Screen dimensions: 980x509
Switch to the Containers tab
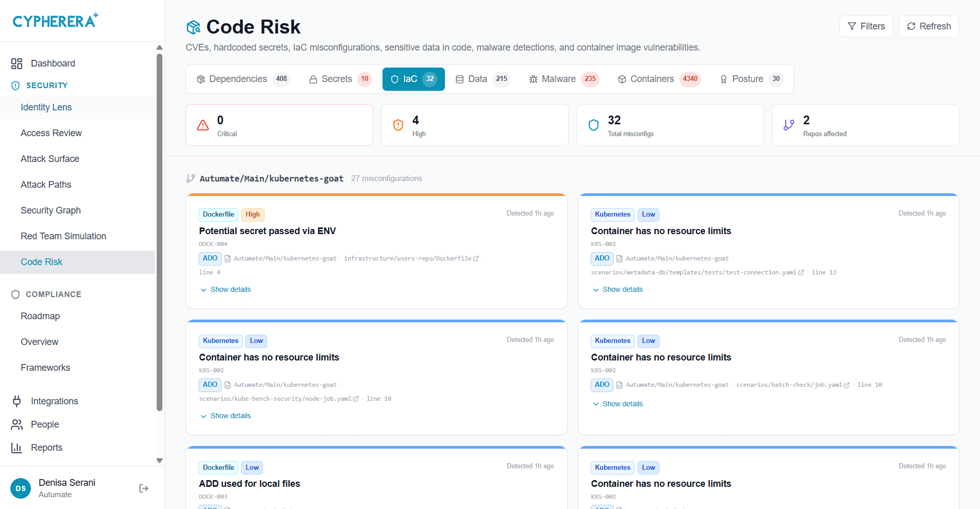(659, 79)
